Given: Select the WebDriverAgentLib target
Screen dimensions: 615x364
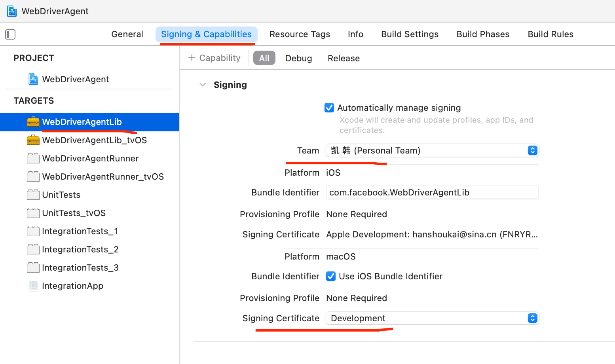Looking at the screenshot, I should click(x=89, y=122).
